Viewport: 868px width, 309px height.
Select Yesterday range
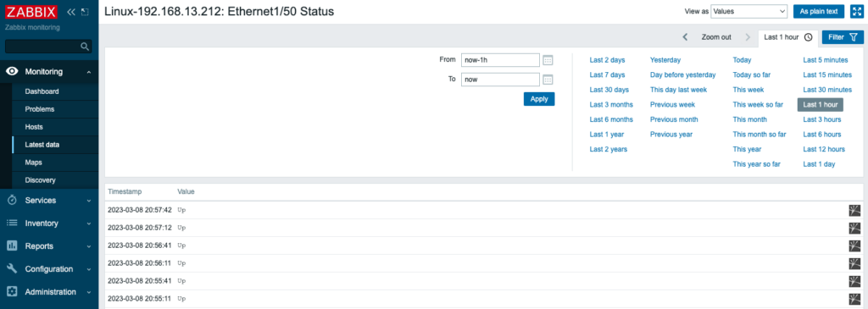pyautogui.click(x=665, y=60)
